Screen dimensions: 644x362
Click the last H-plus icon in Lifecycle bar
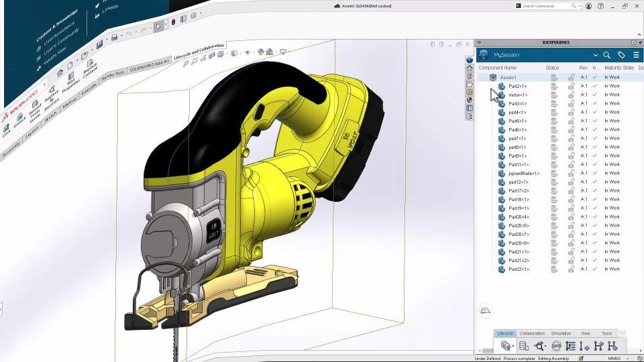pyautogui.click(x=612, y=346)
